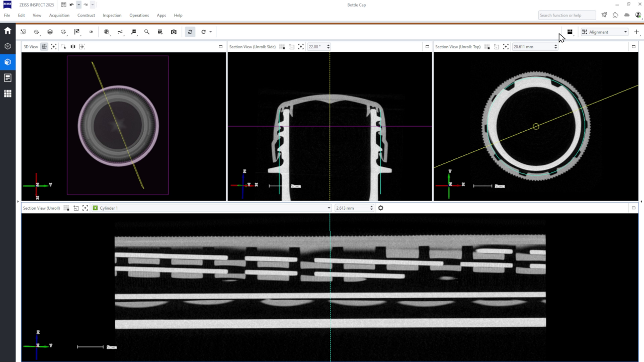This screenshot has width=644, height=362.
Task: Open the Alignment dropdown at the top right
Action: point(604,32)
